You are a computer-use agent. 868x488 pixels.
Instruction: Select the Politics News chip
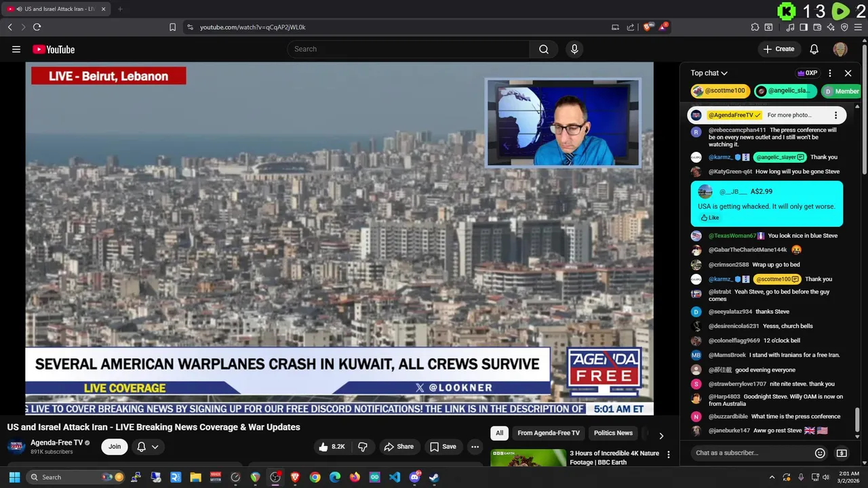[613, 433]
